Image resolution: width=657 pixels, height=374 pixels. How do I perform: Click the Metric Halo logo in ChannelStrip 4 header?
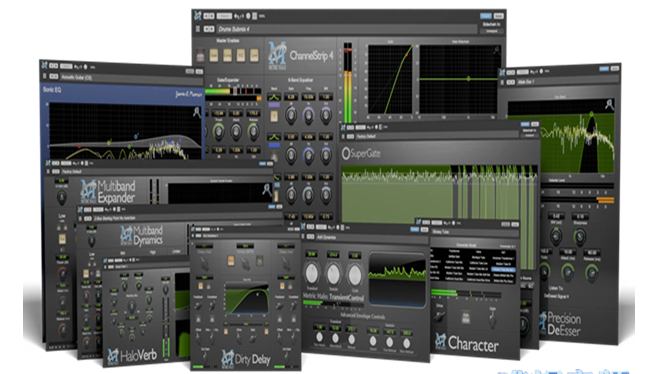click(x=277, y=55)
